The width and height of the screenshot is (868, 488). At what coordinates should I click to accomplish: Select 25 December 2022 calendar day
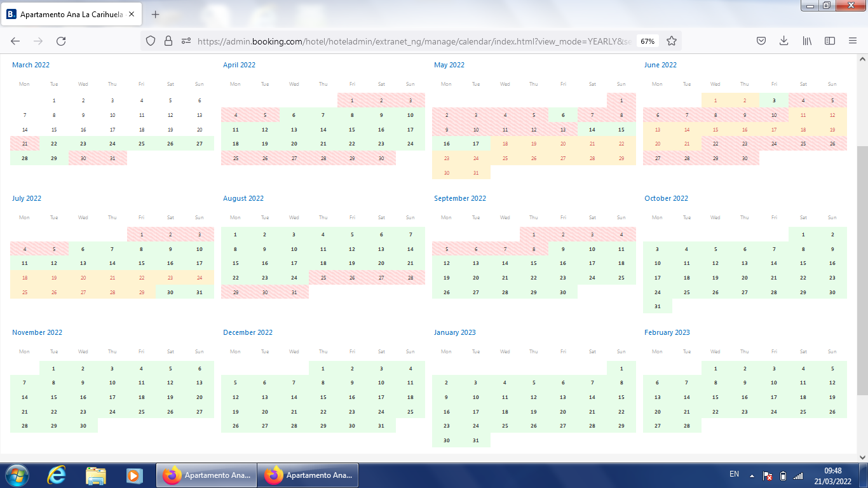[x=410, y=412]
